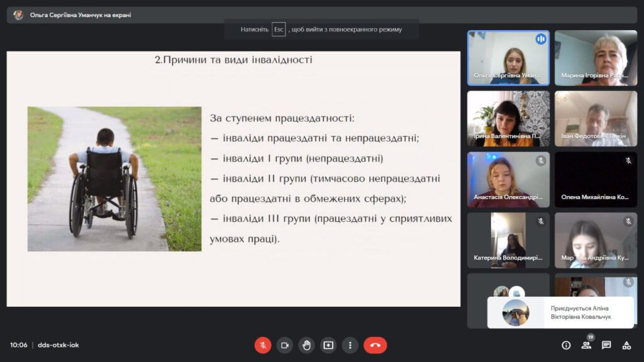
Task: End the call with the red hang-up button
Action: click(375, 345)
